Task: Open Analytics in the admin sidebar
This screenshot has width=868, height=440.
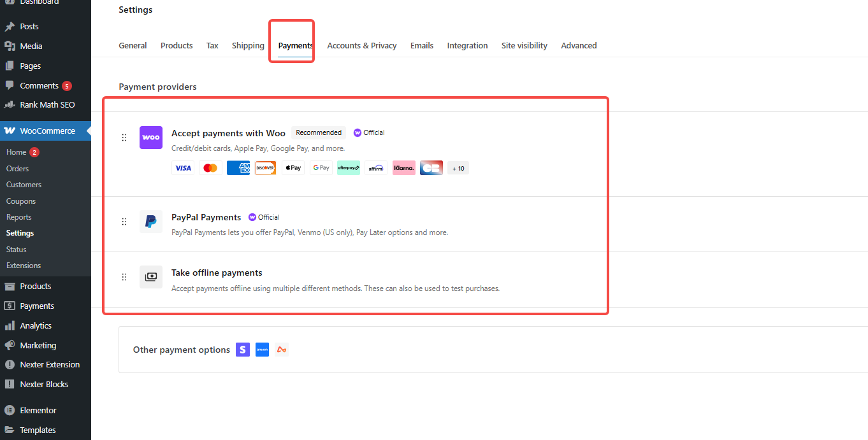Action: [37, 325]
